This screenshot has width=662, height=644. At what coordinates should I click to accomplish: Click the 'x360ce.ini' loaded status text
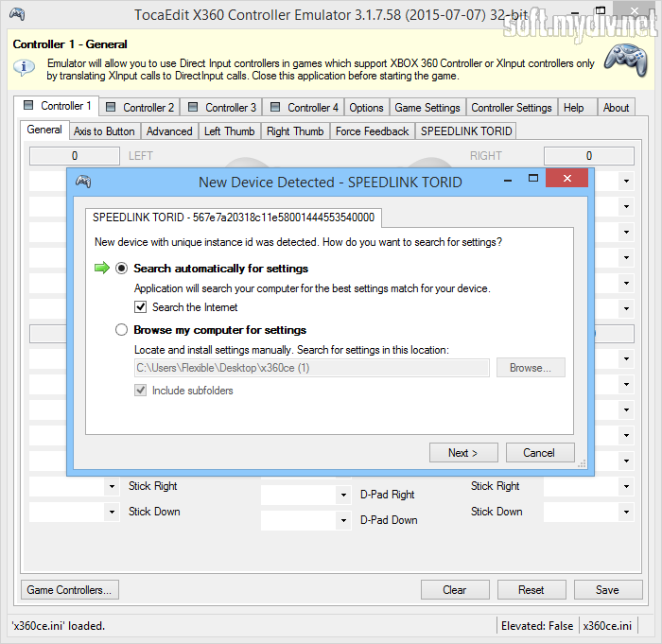(x=59, y=626)
